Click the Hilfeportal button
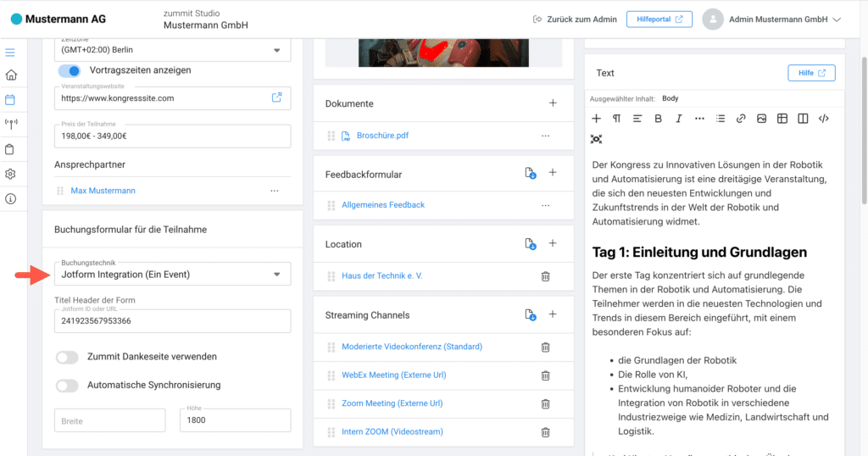868x456 pixels. 659,19
